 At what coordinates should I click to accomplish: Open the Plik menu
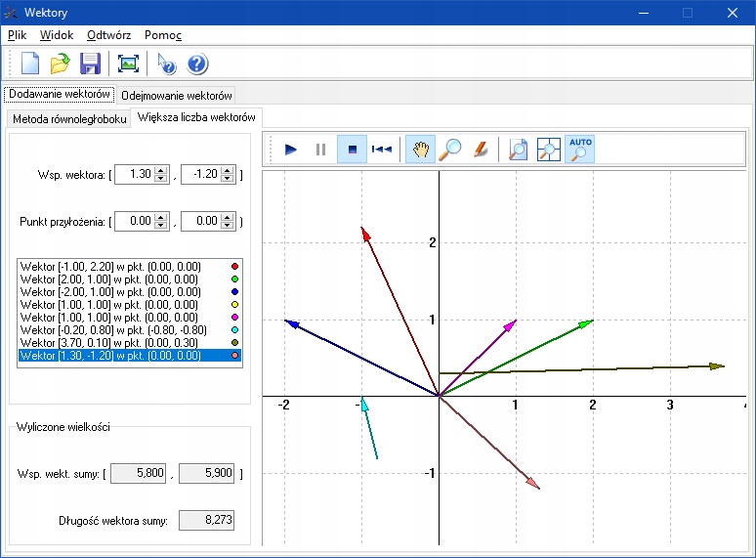17,34
